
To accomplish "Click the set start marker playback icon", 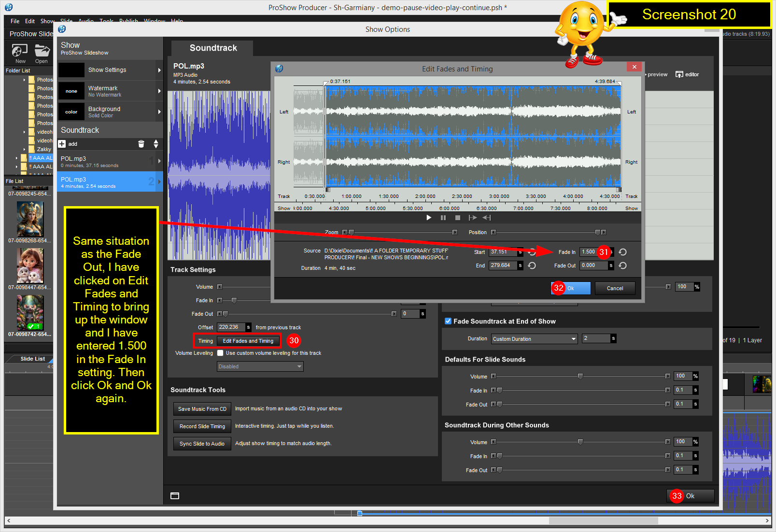I will pos(472,218).
